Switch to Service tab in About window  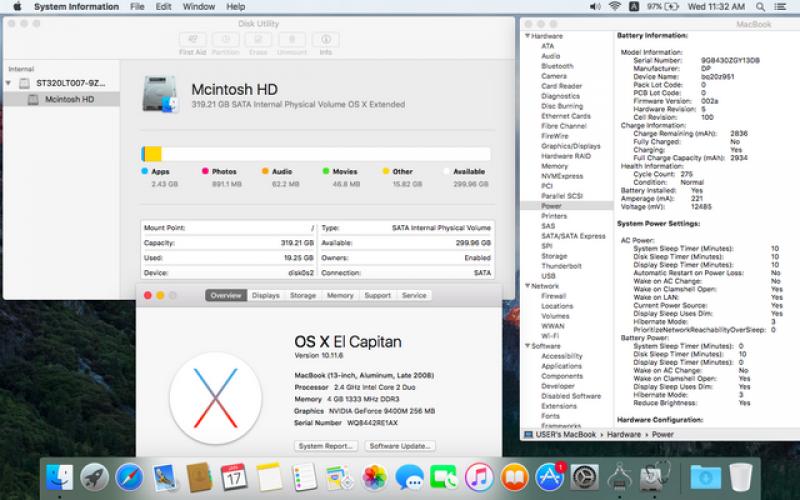pyautogui.click(x=414, y=295)
